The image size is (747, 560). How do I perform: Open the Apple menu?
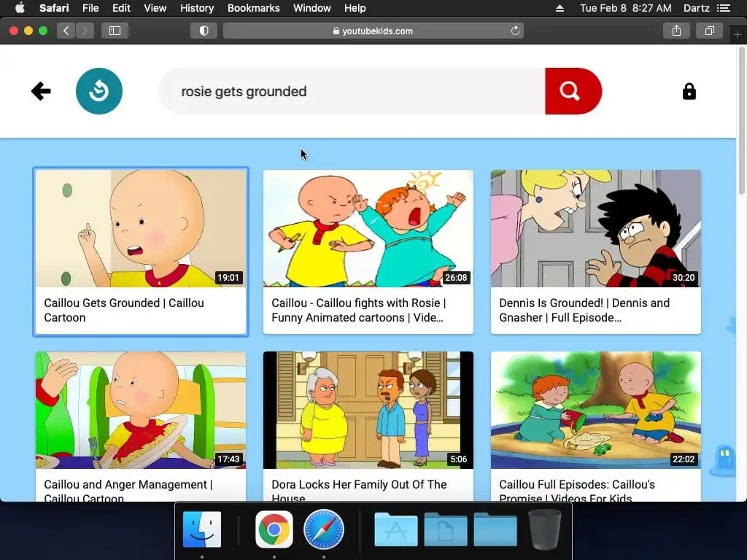pos(20,8)
